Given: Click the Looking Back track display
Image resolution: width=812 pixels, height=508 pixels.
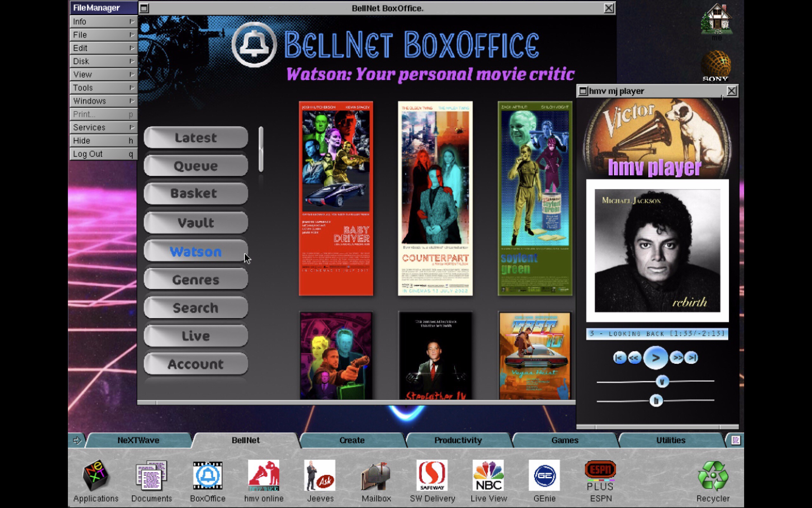Looking at the screenshot, I should coord(657,334).
